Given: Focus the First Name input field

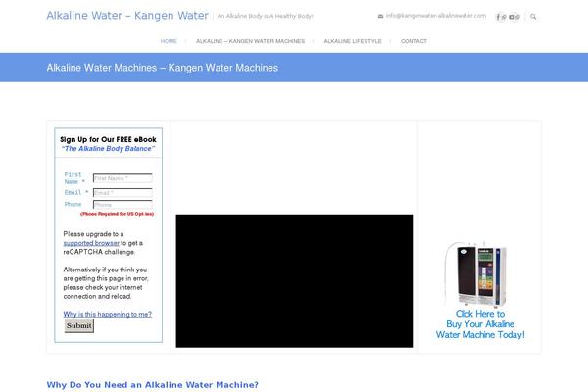Looking at the screenshot, I should pyautogui.click(x=122, y=178).
